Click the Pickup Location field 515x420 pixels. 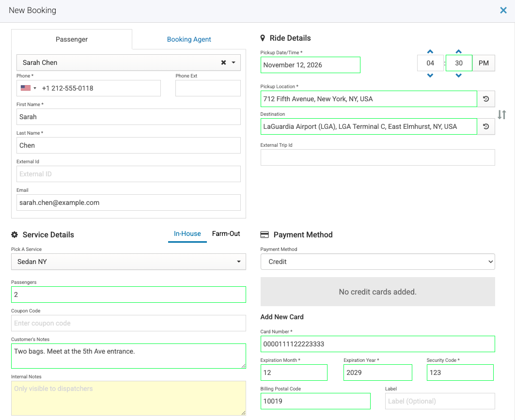pyautogui.click(x=369, y=99)
